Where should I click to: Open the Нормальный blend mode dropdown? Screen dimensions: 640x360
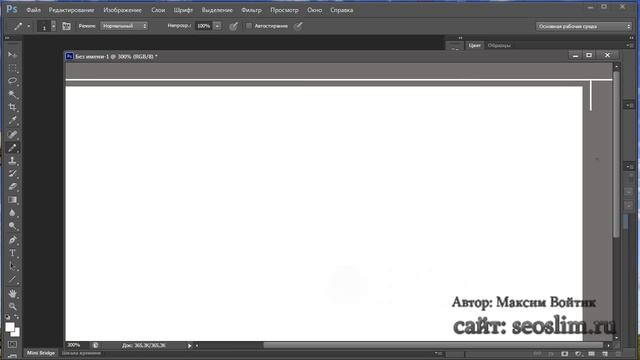(x=124, y=26)
